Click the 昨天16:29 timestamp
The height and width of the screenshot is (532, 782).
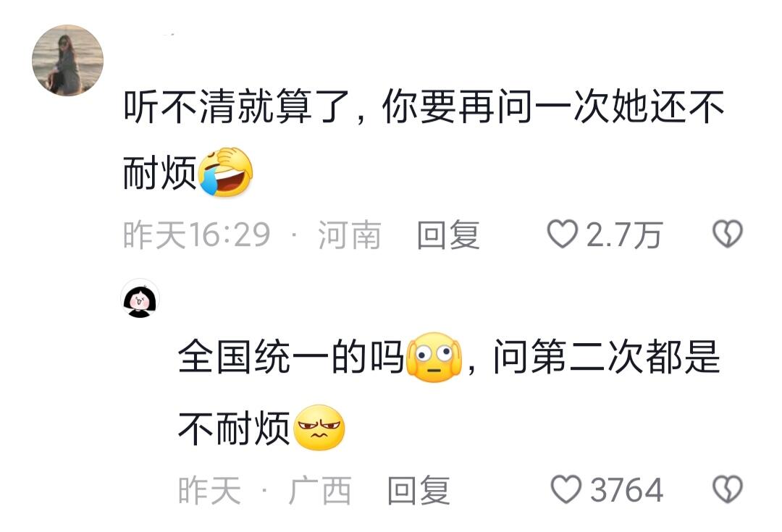click(x=197, y=235)
